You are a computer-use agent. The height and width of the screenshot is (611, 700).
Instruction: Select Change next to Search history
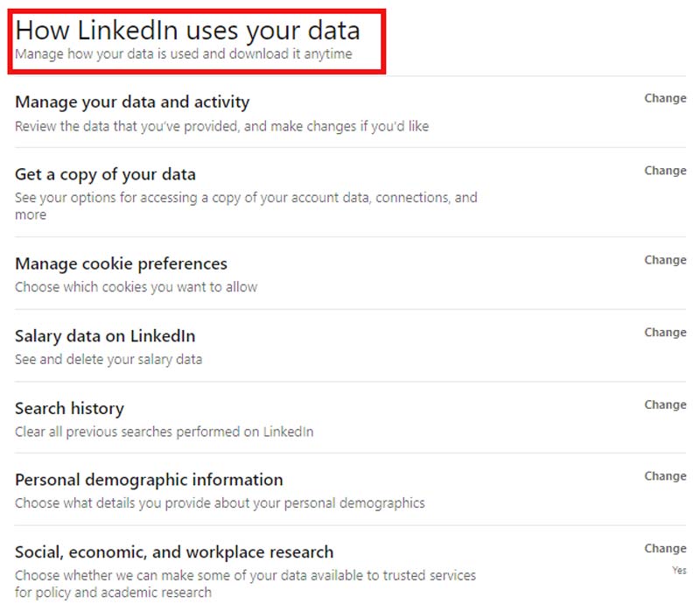(x=665, y=405)
